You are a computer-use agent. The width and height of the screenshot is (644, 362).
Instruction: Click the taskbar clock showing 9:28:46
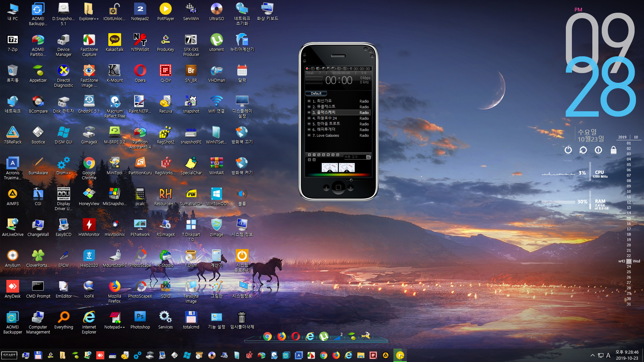(x=627, y=355)
